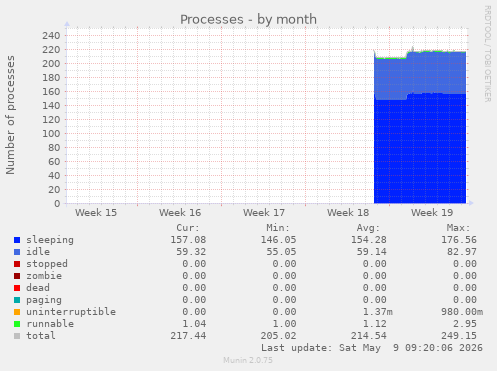
Task: Click total current value 217.44
Action: 188,336
